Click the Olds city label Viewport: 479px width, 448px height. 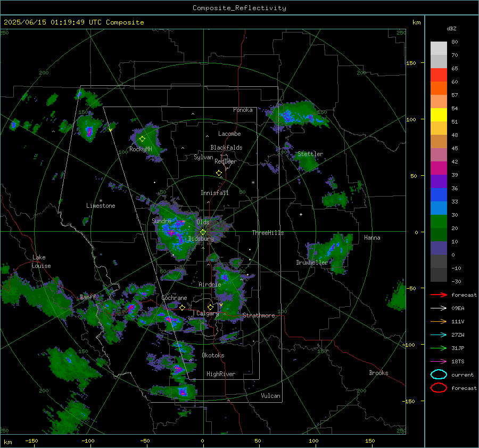pos(203,222)
